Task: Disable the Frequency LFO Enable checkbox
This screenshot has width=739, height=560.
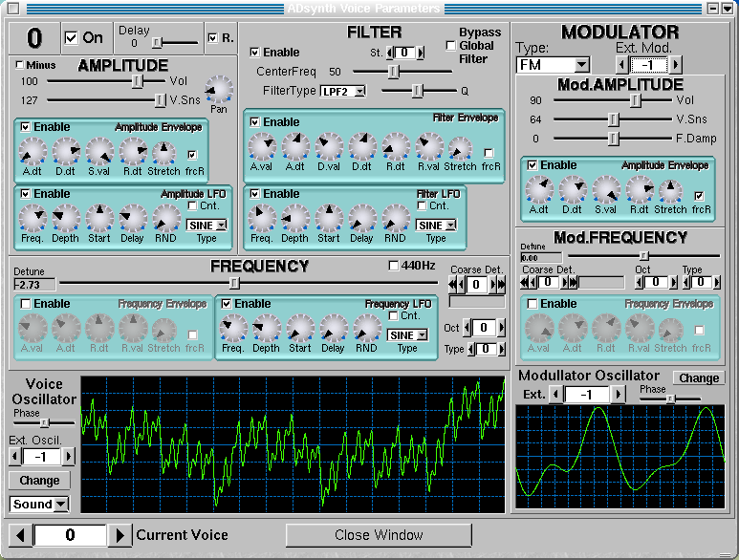Action: click(227, 304)
